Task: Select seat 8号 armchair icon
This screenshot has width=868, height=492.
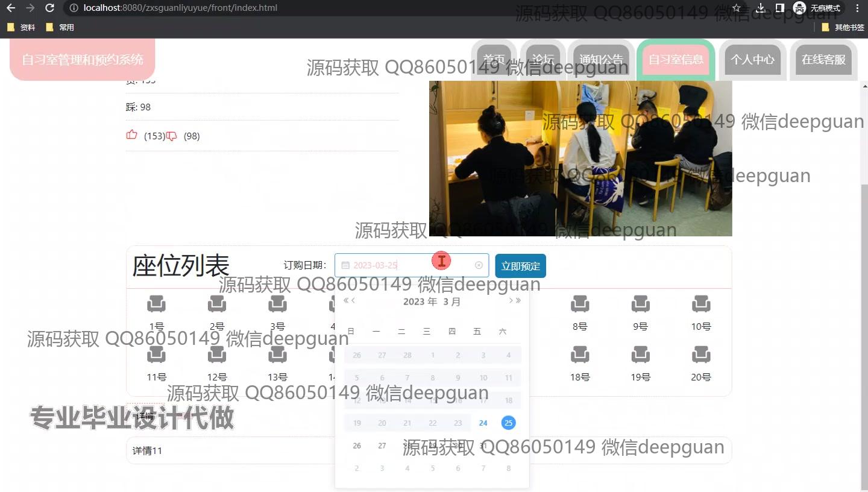Action: [x=580, y=304]
